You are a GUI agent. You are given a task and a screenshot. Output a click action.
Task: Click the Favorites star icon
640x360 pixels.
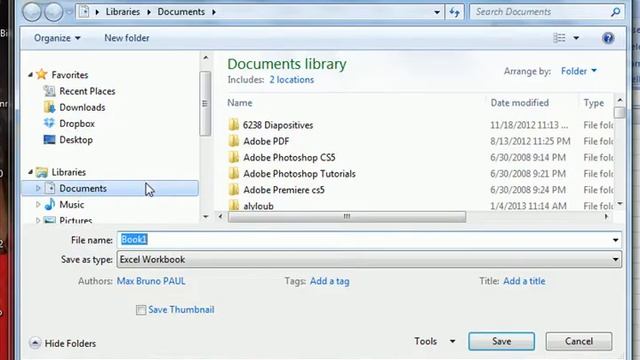point(42,75)
